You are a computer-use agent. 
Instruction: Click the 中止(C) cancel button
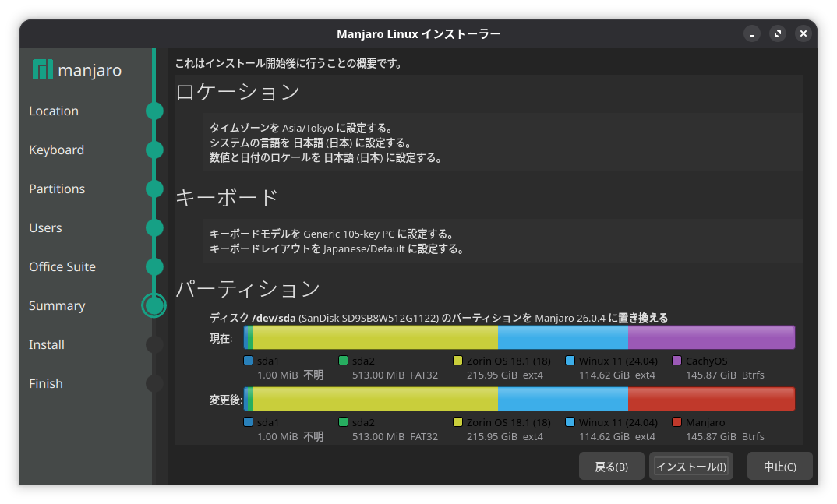[779, 467]
